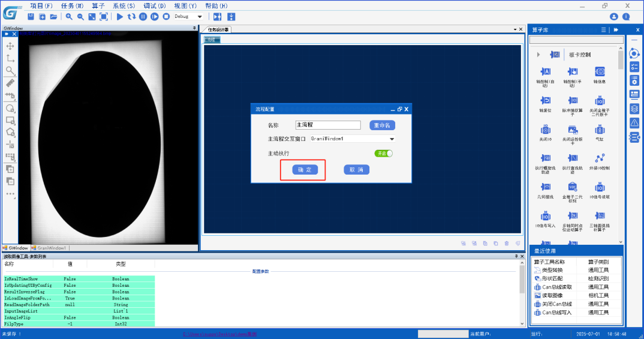Click the 轴信息 operator icon
This screenshot has height=339, width=644.
point(600,72)
